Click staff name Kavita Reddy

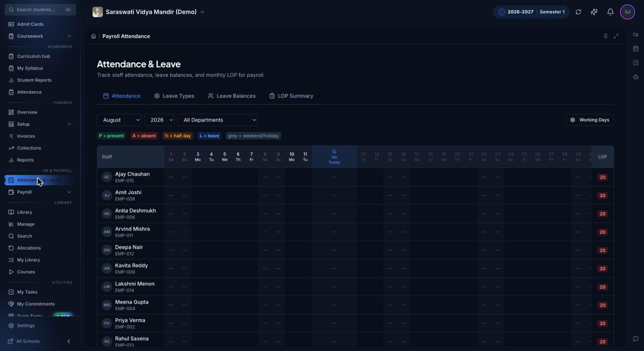(132, 266)
